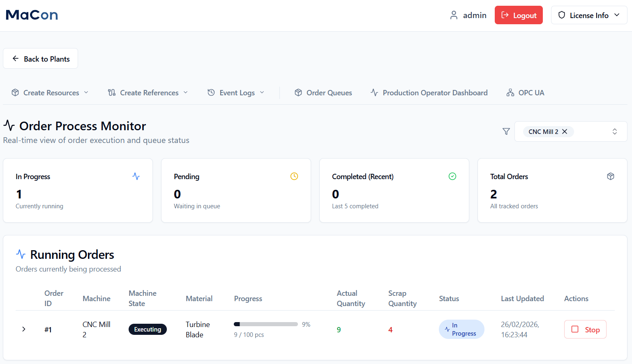
Task: Click the Running Orders pulse icon
Action: click(21, 254)
